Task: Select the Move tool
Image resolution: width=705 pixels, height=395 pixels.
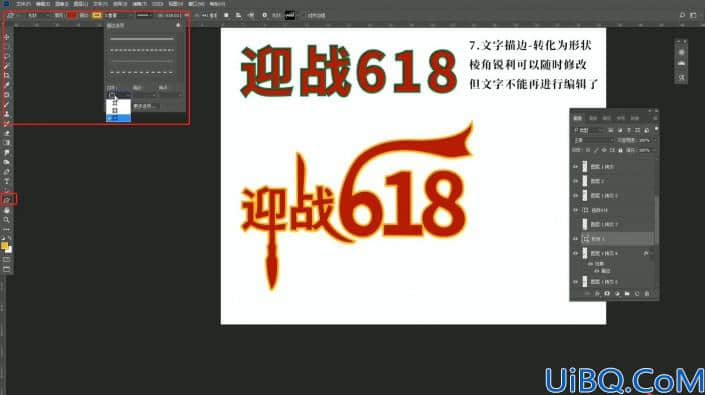Action: pyautogui.click(x=6, y=37)
